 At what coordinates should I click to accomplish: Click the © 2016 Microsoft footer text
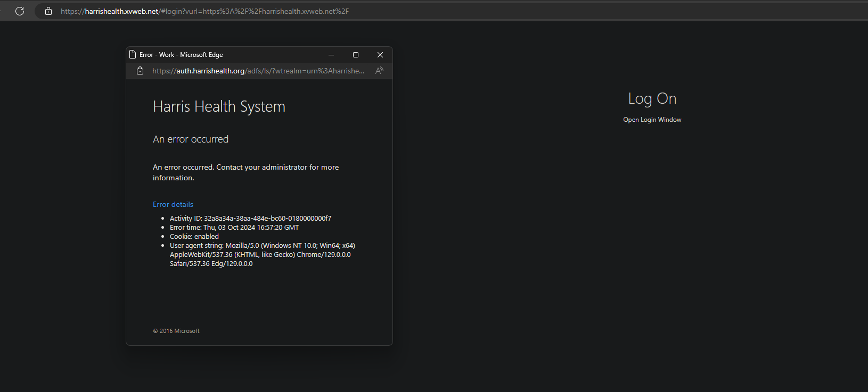(x=176, y=331)
